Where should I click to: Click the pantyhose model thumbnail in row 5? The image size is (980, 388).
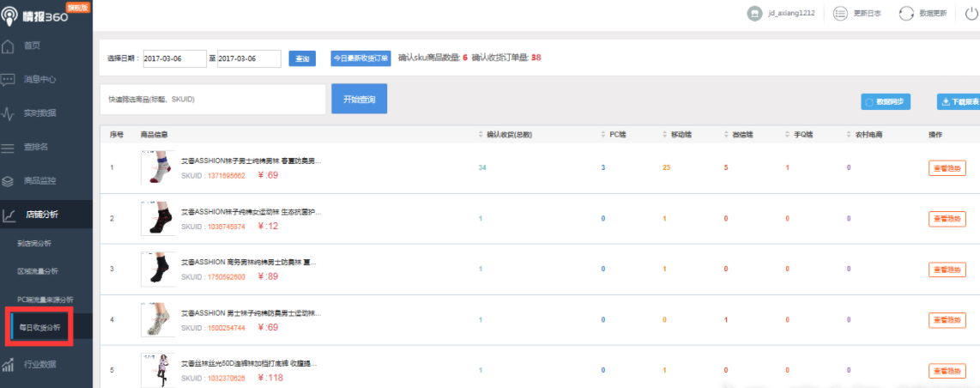pos(158,370)
